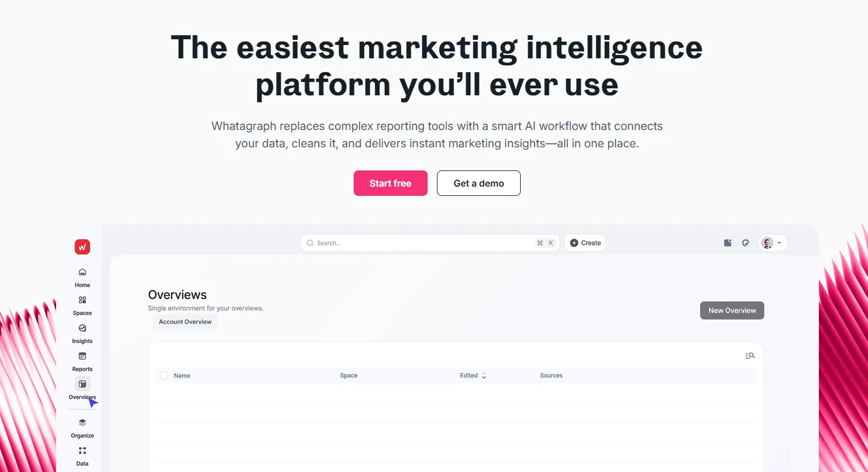Click the Whatagraph logo at the top
This screenshot has height=472, width=868.
click(82, 247)
